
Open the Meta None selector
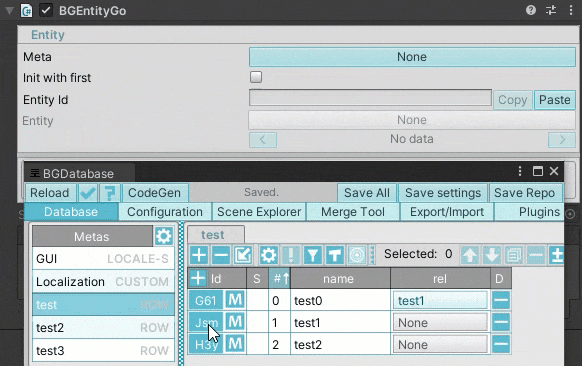(412, 57)
